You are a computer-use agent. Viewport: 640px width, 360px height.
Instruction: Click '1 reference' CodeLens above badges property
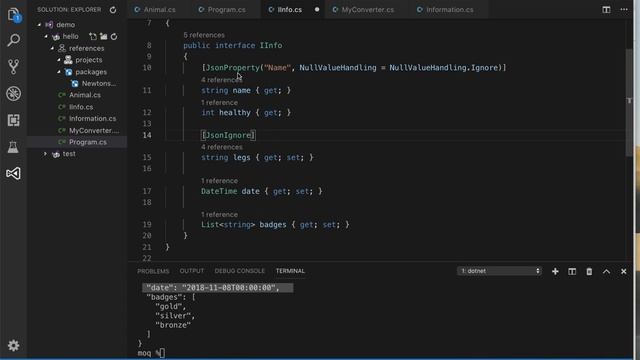(x=219, y=215)
